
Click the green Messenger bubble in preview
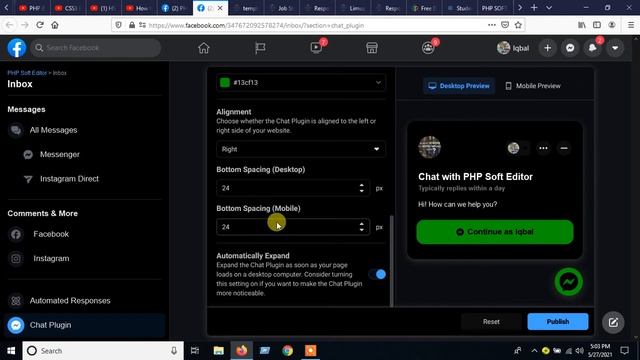coord(568,282)
